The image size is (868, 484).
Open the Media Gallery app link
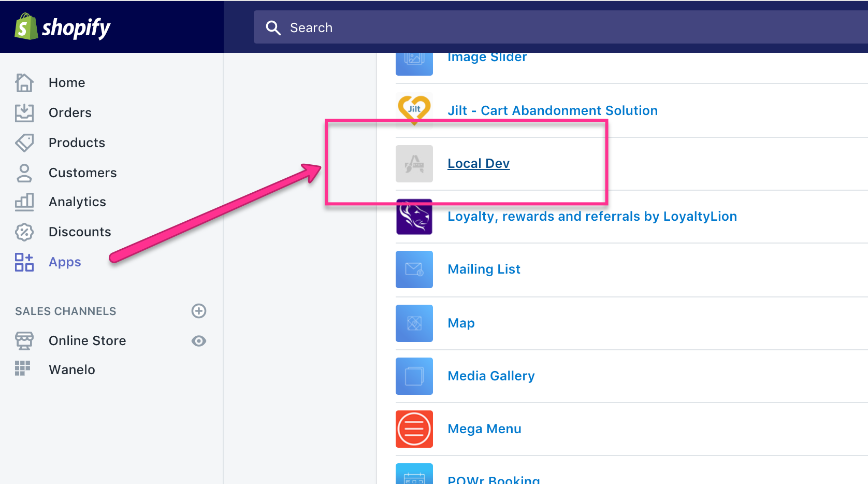(491, 376)
